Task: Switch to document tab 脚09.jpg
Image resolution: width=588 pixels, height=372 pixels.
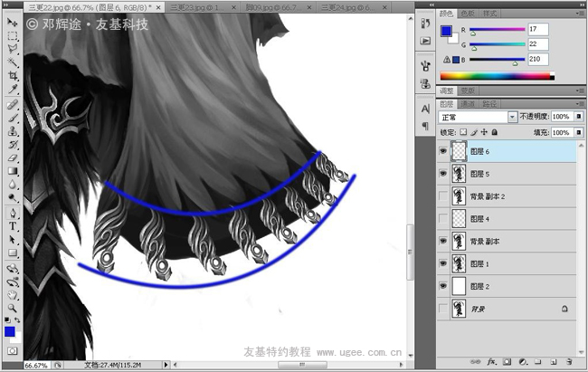Action: tap(278, 7)
